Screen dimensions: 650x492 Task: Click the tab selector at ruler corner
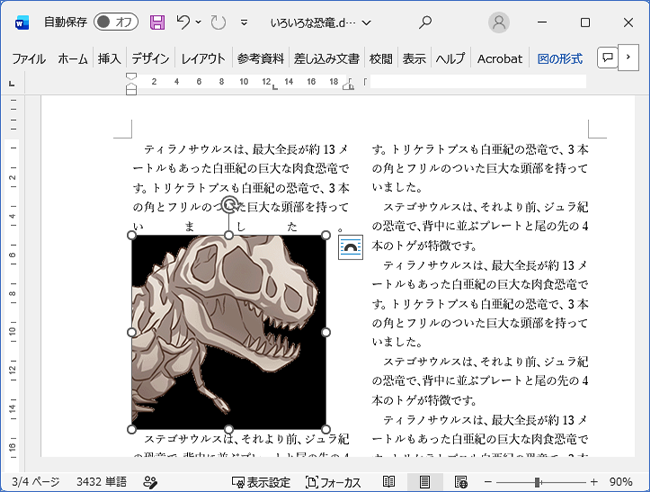12,84
